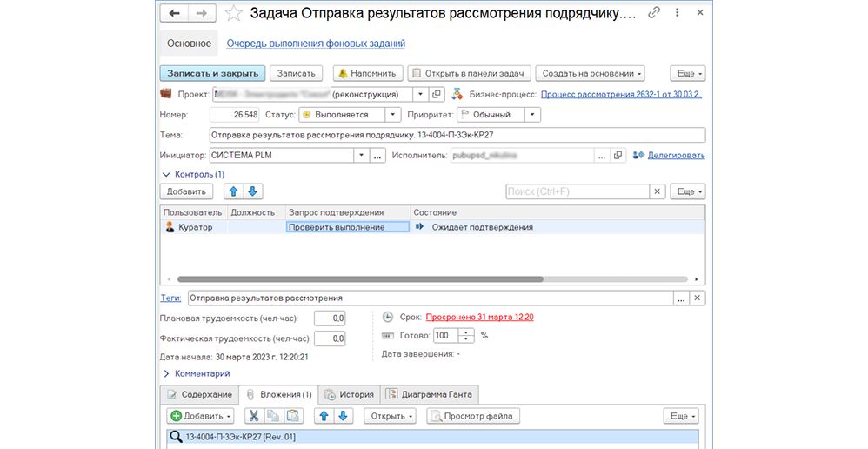Click the control table horizontal scrollbar

[x=360, y=279]
